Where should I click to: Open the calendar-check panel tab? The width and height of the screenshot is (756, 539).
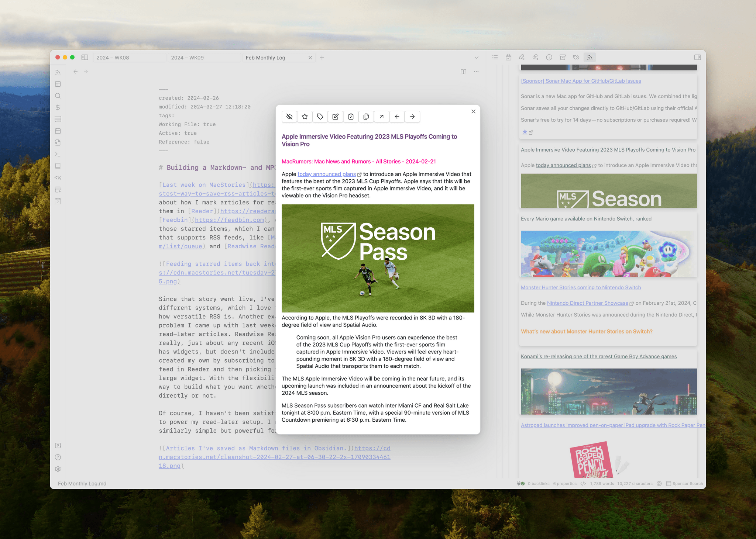click(x=509, y=58)
